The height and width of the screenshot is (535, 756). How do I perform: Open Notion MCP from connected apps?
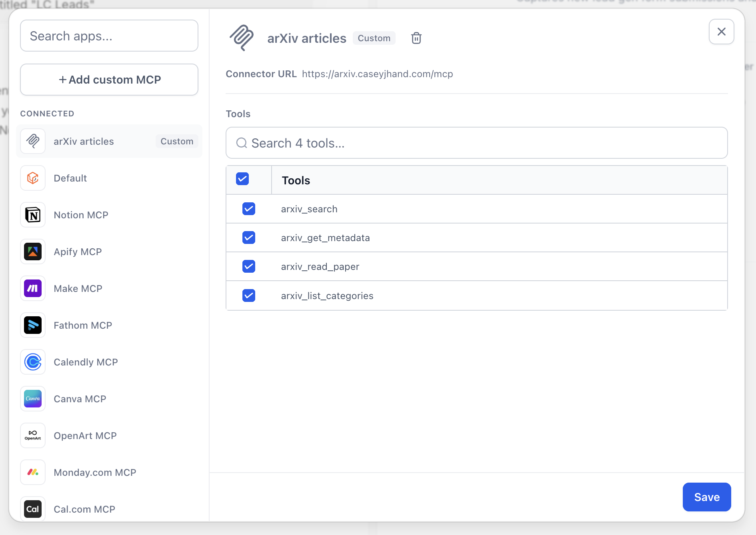(109, 215)
